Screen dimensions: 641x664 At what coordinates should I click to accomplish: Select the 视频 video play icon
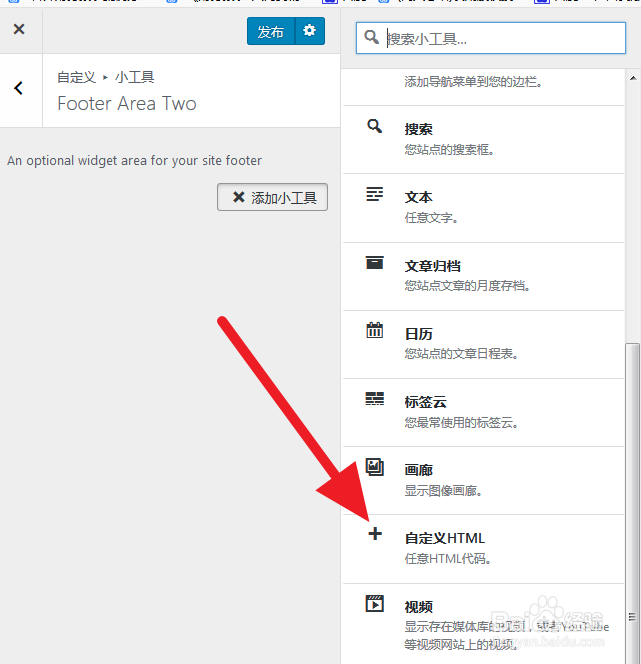[x=375, y=603]
